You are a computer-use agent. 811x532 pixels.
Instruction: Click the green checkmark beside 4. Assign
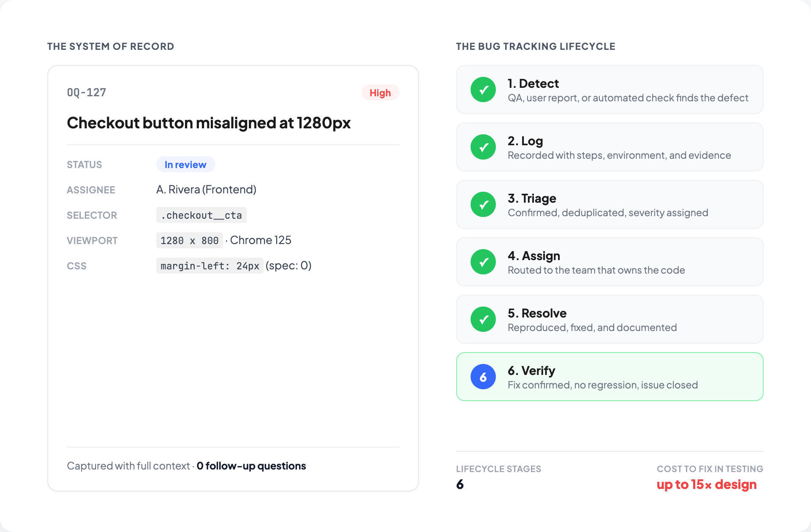pyautogui.click(x=483, y=262)
